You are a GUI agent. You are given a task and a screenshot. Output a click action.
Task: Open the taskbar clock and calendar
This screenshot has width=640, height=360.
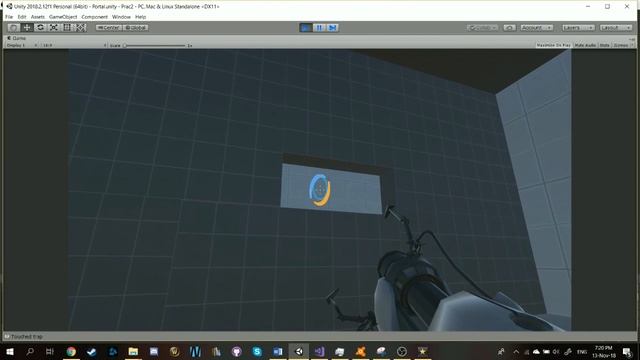[x=604, y=351]
